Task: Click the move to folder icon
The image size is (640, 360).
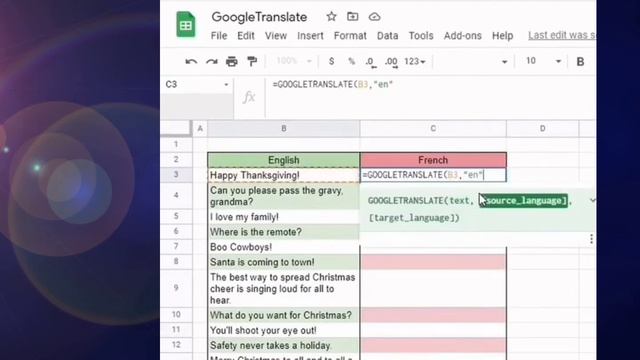Action: pos(353,17)
